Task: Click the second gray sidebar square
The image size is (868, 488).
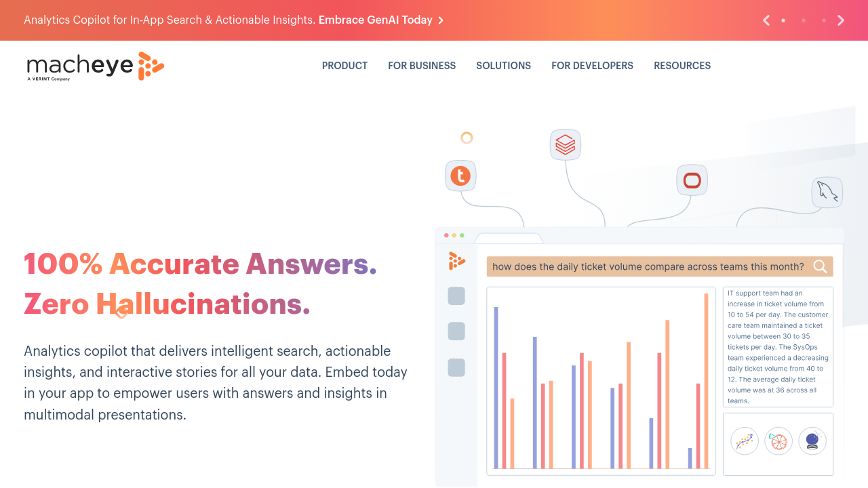Action: [x=456, y=331]
